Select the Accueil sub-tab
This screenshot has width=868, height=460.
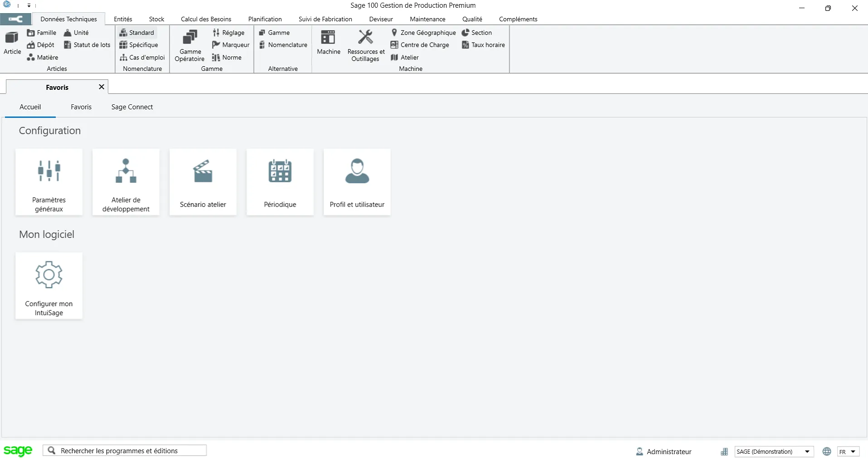30,107
